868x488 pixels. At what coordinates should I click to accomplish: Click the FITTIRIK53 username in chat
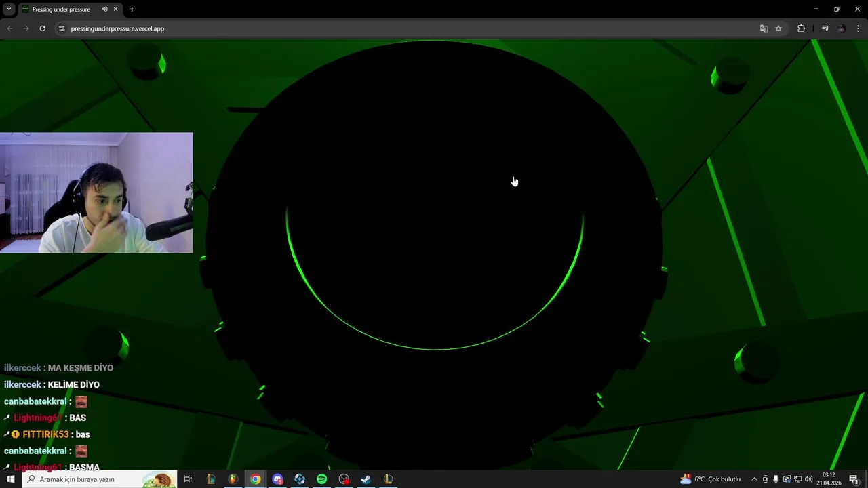[x=45, y=434]
